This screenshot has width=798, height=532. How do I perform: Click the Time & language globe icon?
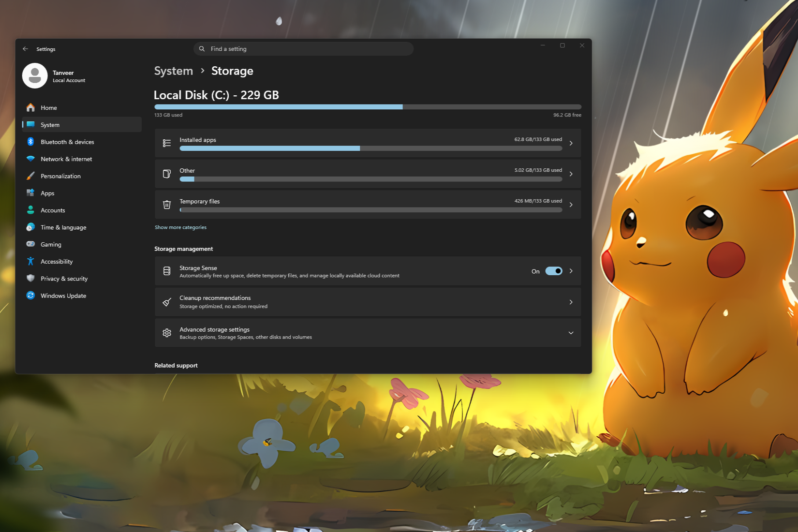[30, 227]
